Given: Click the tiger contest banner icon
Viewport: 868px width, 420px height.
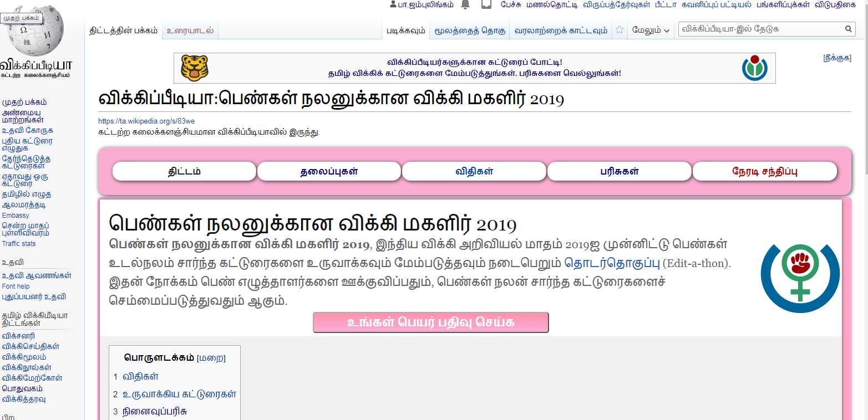Looking at the screenshot, I should 195,68.
